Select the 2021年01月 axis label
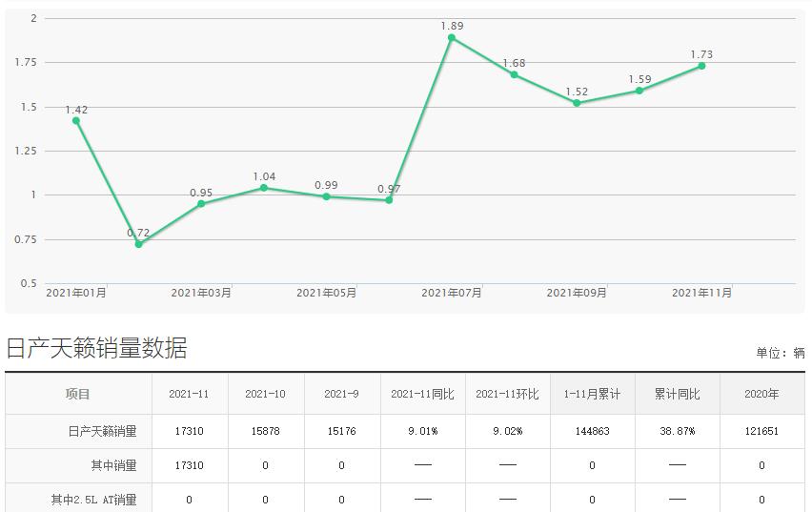Image resolution: width=812 pixels, height=512 pixels. click(76, 293)
